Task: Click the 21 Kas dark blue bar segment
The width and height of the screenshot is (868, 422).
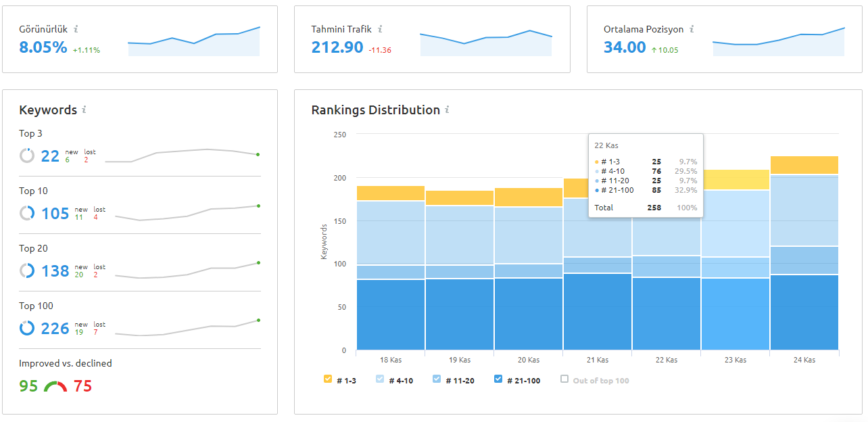Action: tap(597, 311)
